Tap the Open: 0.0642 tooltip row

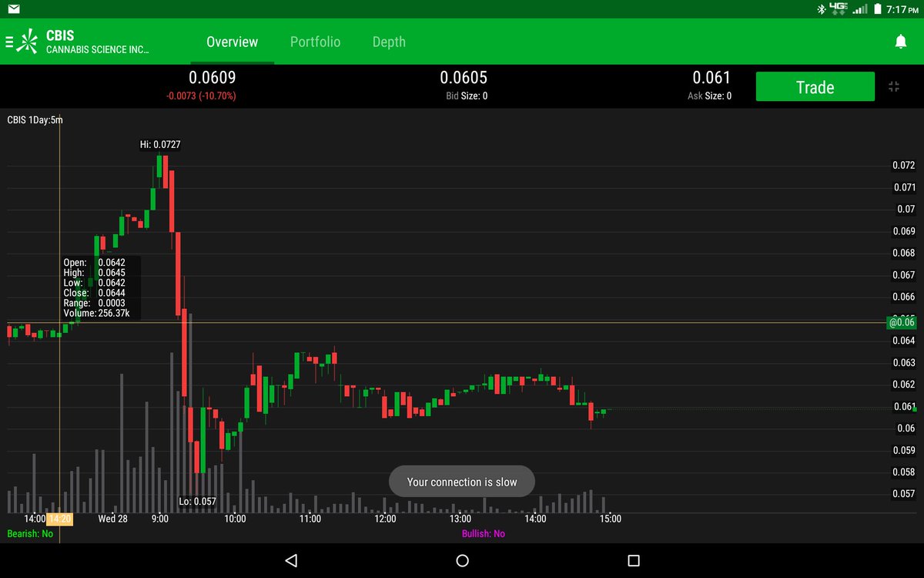point(94,263)
